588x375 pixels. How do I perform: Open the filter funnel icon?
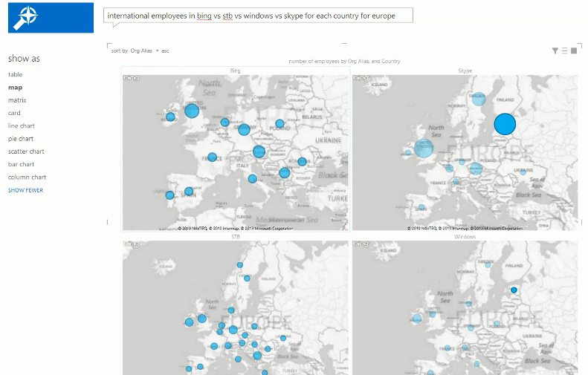pos(555,50)
